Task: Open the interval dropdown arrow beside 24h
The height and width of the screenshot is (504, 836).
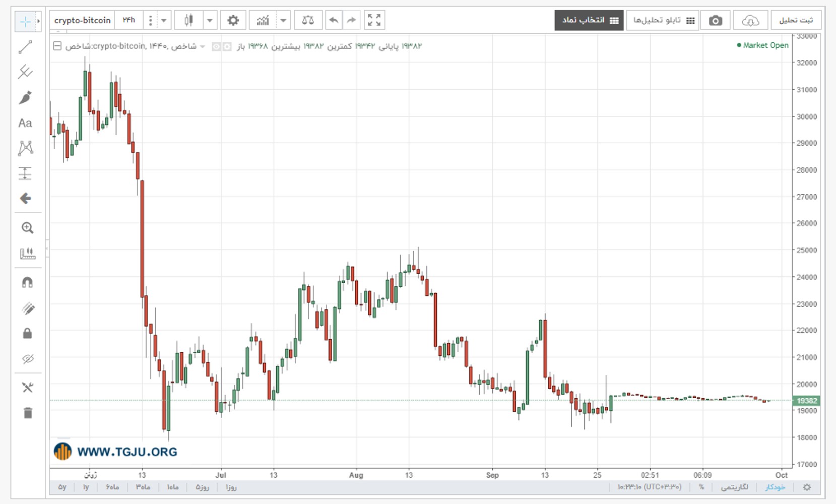Action: [x=163, y=21]
